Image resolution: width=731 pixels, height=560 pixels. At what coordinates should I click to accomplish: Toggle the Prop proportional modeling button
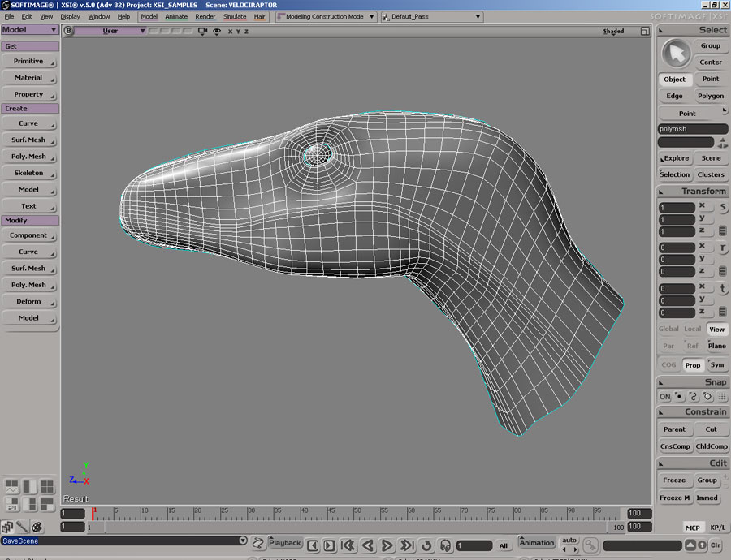[692, 364]
